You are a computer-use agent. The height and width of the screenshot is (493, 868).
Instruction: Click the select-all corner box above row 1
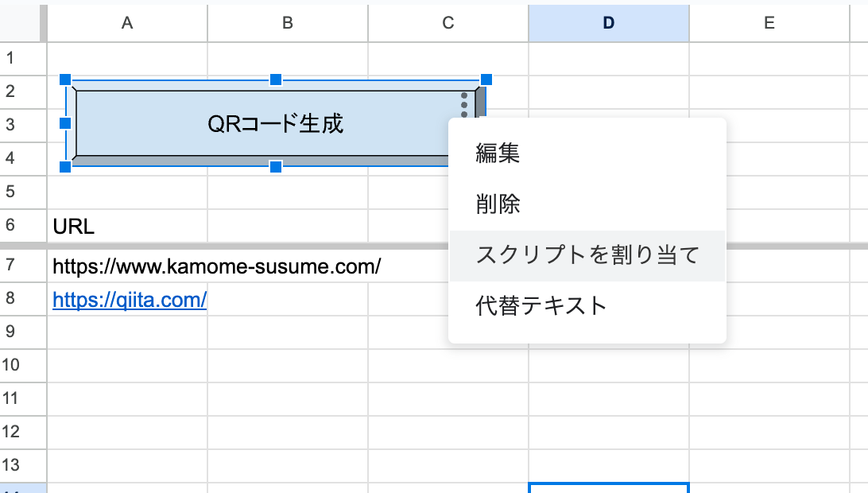tap(24, 22)
